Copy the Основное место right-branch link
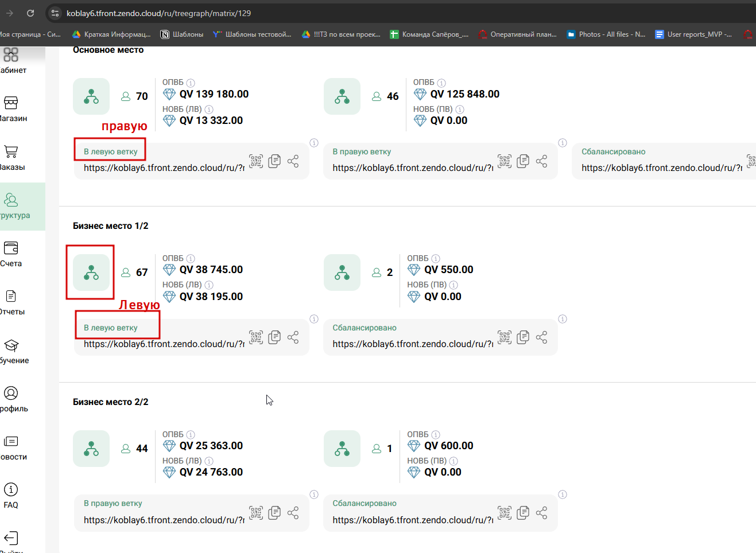Screen dimensions: 756x553 click(x=523, y=161)
